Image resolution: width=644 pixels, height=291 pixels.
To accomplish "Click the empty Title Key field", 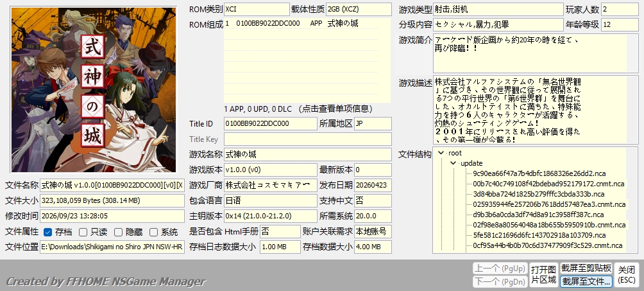I will point(308,139).
